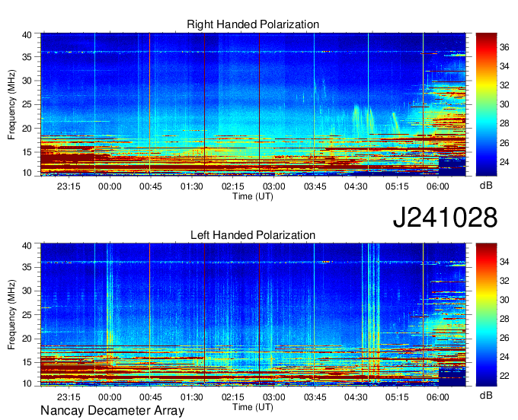The width and height of the screenshot is (518, 420).
Task: Click the 10 MHz tick on Right Handed plot
Action: coord(27,173)
